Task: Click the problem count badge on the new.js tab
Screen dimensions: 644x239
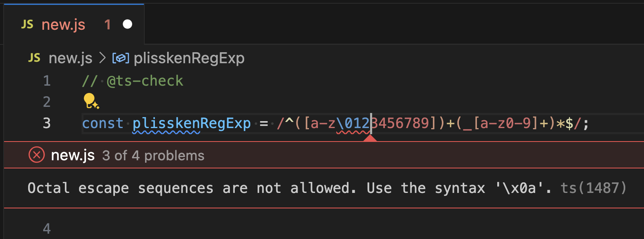Action: tap(108, 25)
